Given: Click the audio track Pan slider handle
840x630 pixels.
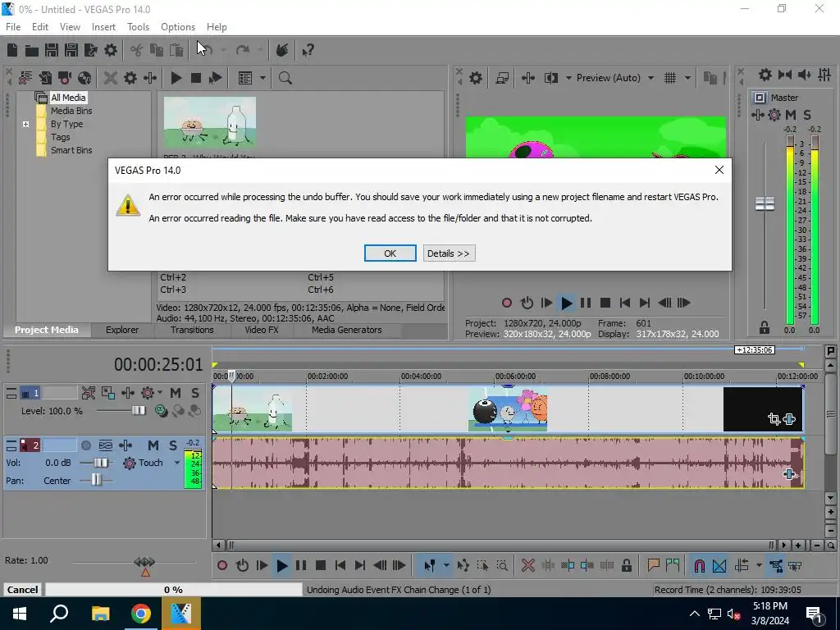Looking at the screenshot, I should 96,480.
